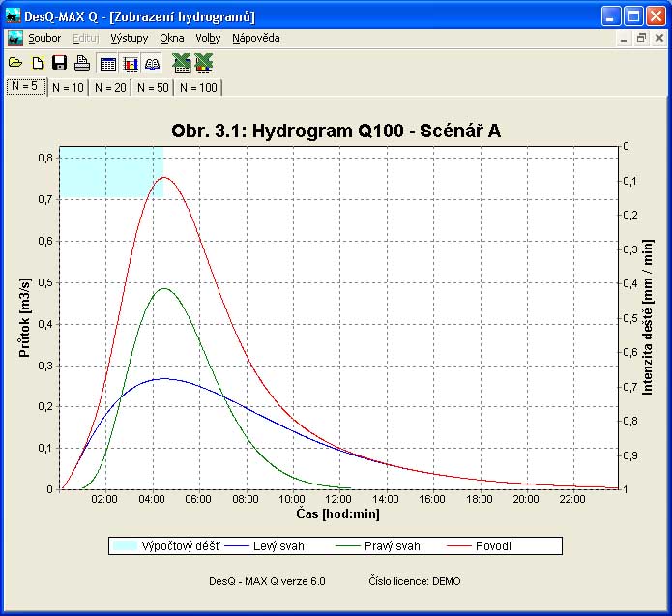Screen dimensions: 672x616
Task: Click the Průtok [m3/s] axis label
Action: (24, 317)
